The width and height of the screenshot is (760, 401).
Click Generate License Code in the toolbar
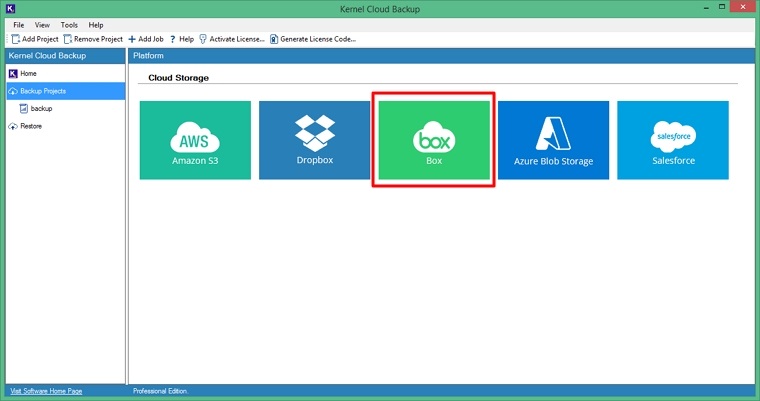pyautogui.click(x=313, y=39)
